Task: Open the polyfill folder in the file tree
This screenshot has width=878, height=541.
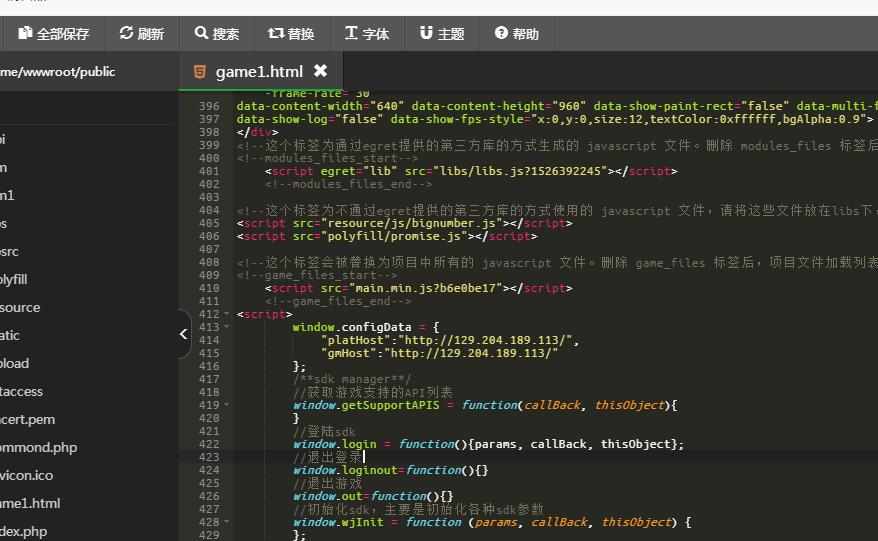Action: 13,279
